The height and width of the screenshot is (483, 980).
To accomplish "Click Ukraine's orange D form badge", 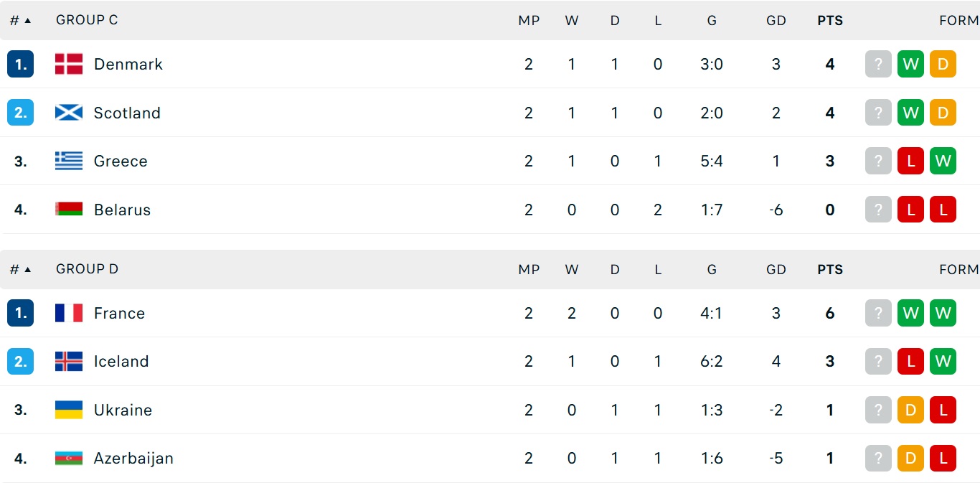I will [910, 410].
